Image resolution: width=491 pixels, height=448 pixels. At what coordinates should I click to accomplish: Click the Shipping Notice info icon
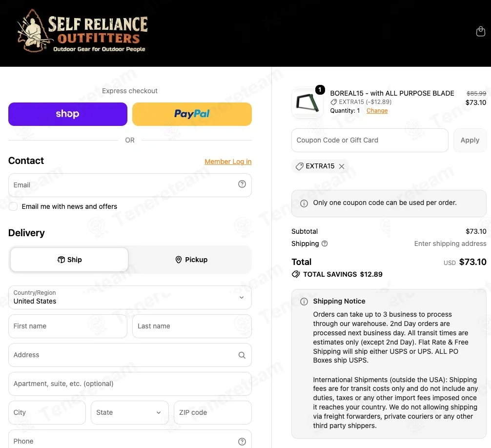[304, 302]
